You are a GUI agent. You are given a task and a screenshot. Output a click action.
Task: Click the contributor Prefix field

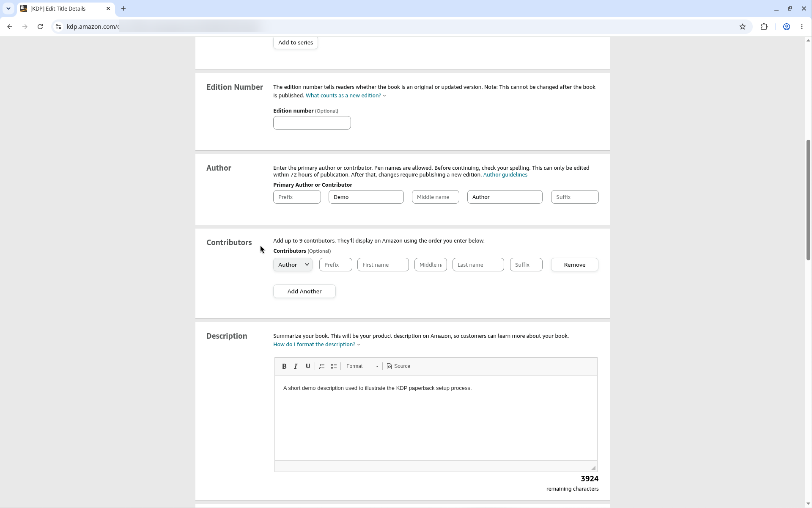336,265
